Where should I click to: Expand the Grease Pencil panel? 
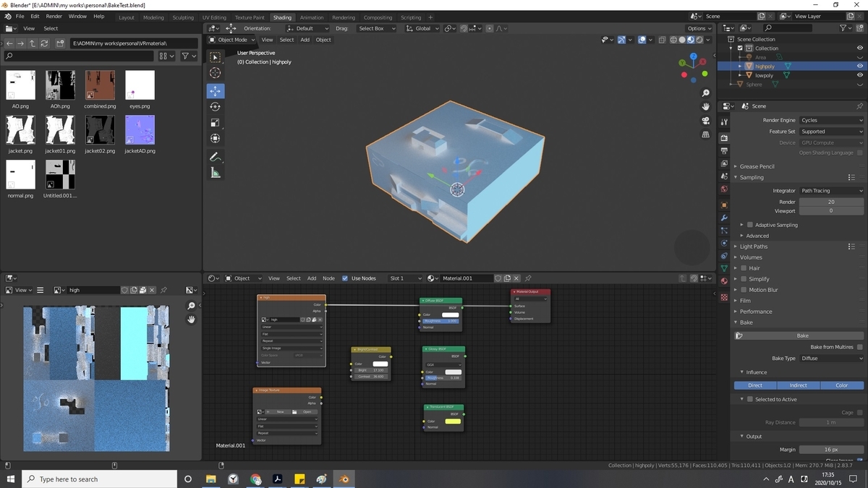point(757,166)
